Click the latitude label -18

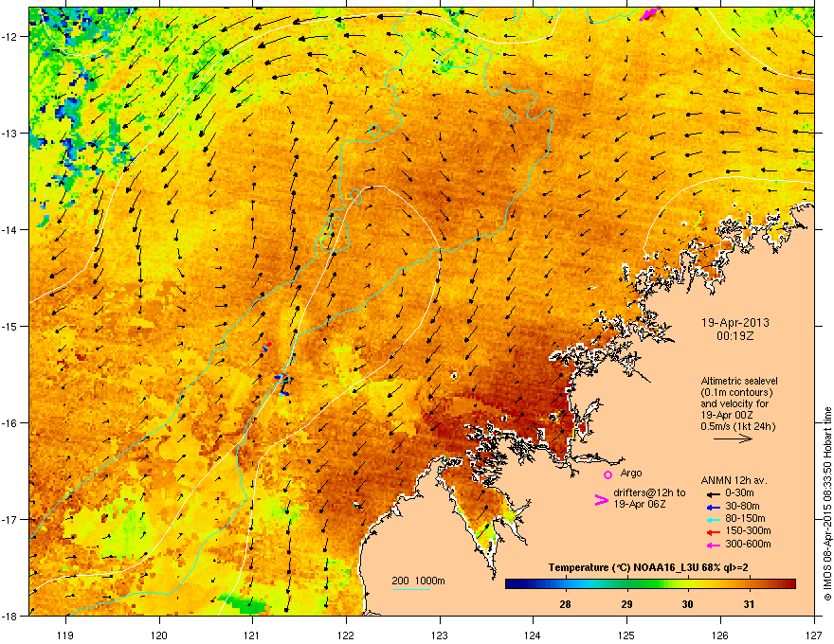point(10,616)
